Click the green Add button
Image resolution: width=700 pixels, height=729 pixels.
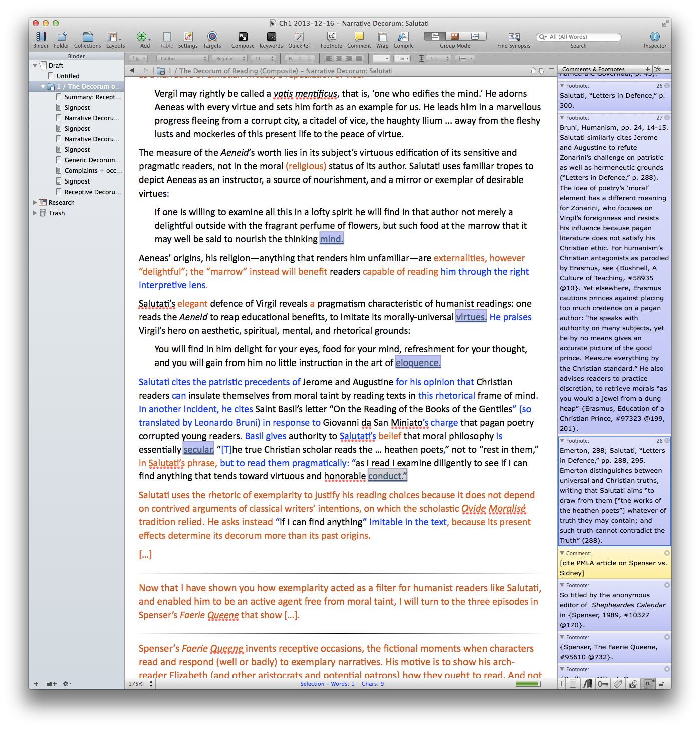(142, 37)
